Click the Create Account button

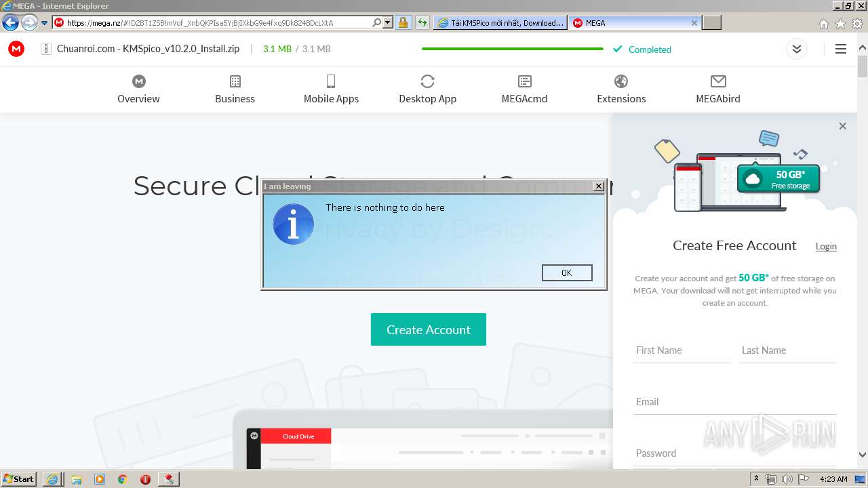tap(429, 329)
